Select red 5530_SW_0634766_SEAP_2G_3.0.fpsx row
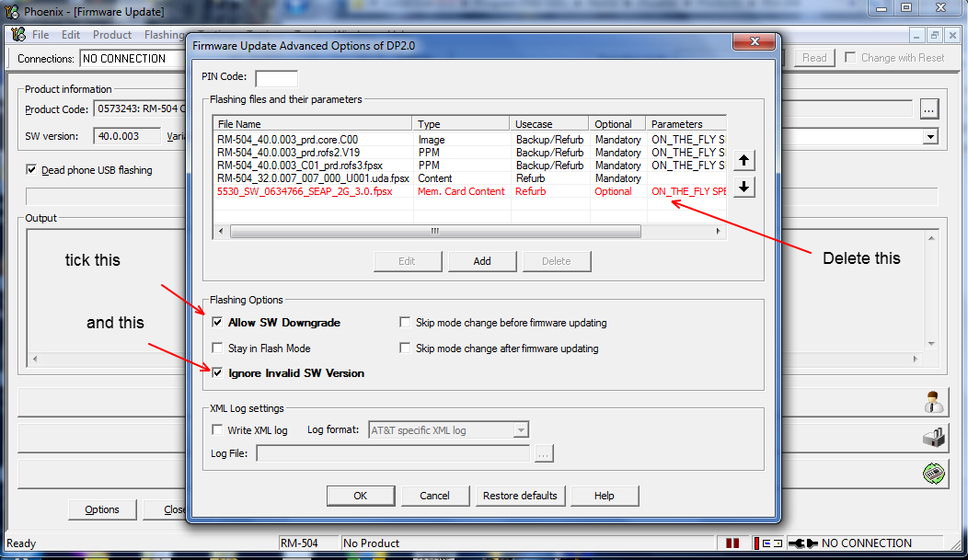 coord(469,191)
